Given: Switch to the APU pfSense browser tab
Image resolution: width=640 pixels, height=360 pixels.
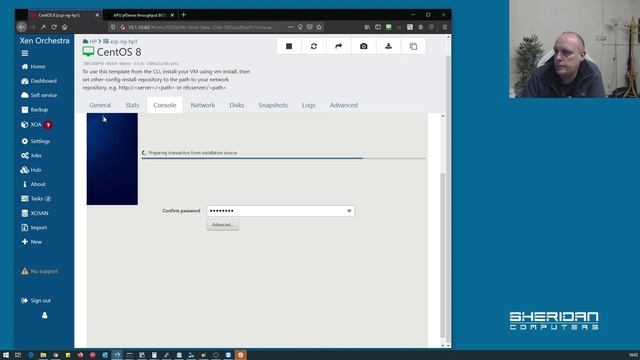Looking at the screenshot, I should click(x=139, y=15).
